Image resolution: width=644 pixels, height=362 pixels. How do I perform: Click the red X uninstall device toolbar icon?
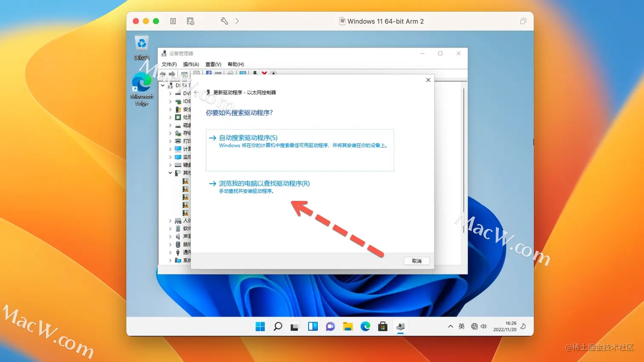click(x=264, y=74)
